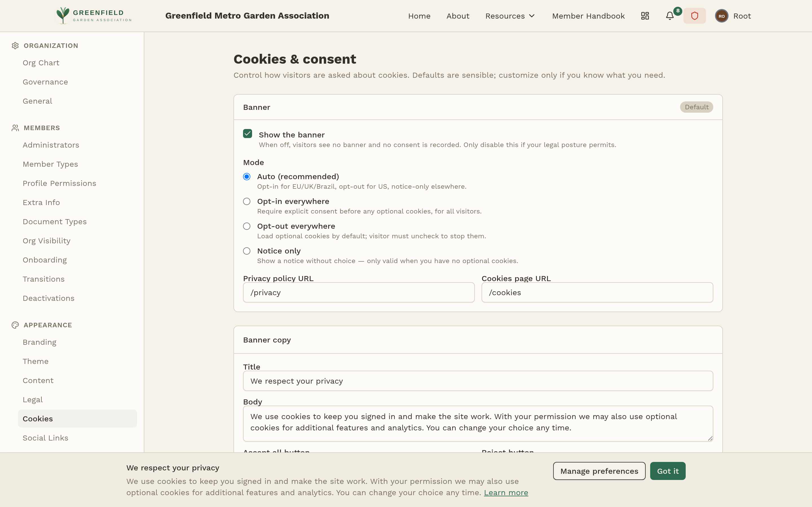Select the Opt-in everywhere mode
Image resolution: width=812 pixels, height=507 pixels.
pyautogui.click(x=247, y=201)
